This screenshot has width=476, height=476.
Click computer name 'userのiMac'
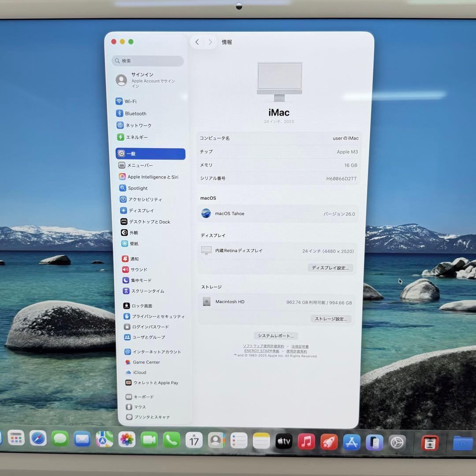click(346, 138)
